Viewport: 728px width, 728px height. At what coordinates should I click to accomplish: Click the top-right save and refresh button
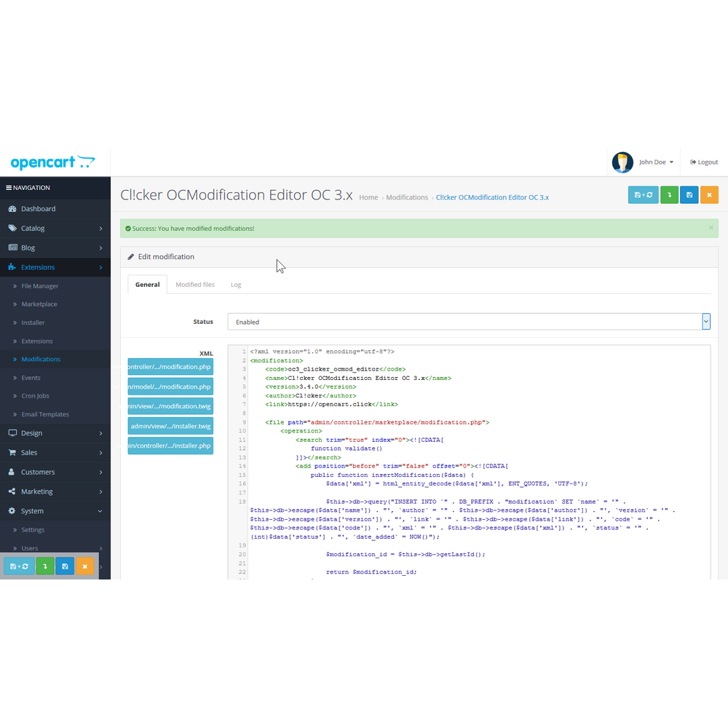coord(643,195)
